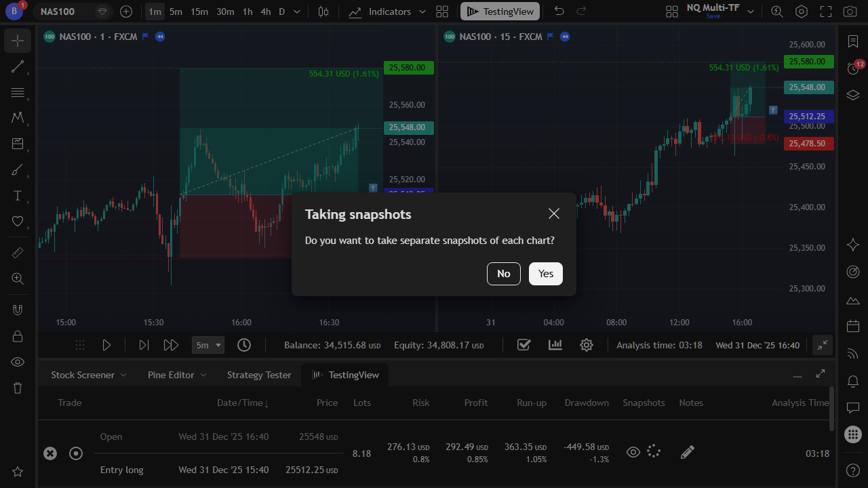Close the Taking snapshots dialog
Viewport: 868px width, 488px height.
point(554,213)
